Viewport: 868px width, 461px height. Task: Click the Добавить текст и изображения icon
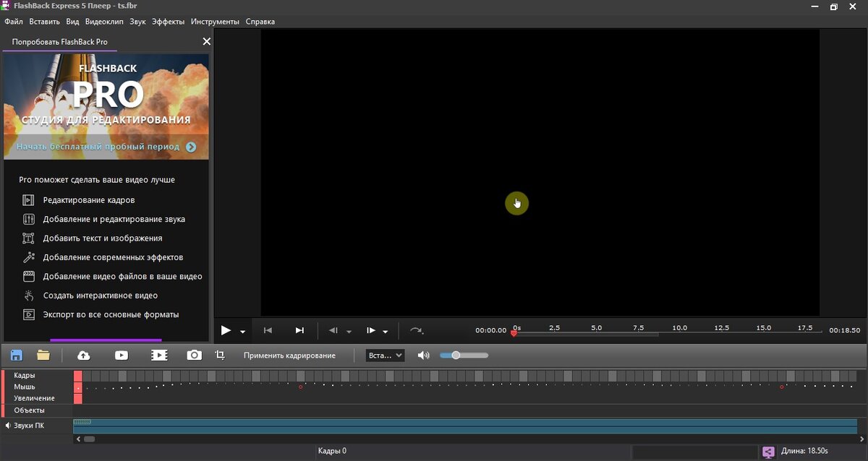point(29,238)
